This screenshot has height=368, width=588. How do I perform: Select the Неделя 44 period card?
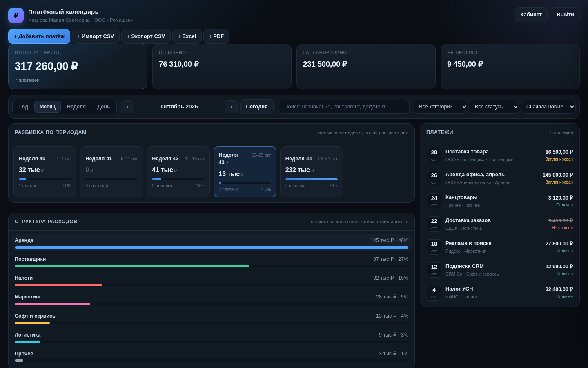pos(312,172)
